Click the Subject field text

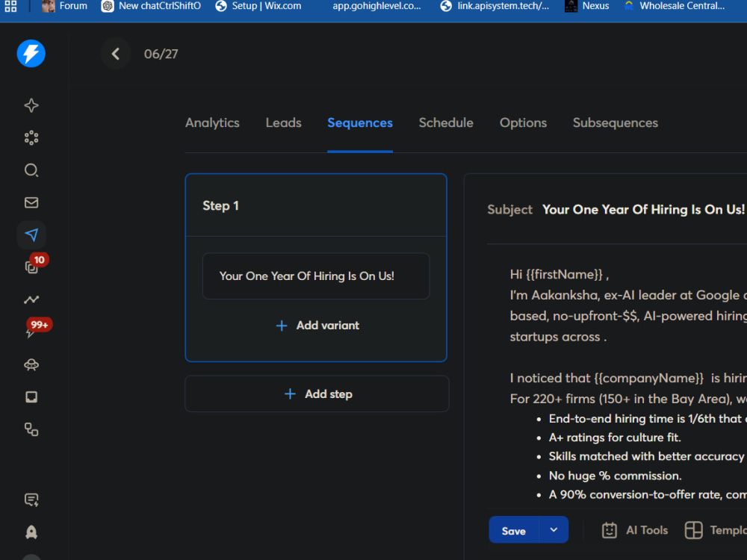point(643,210)
